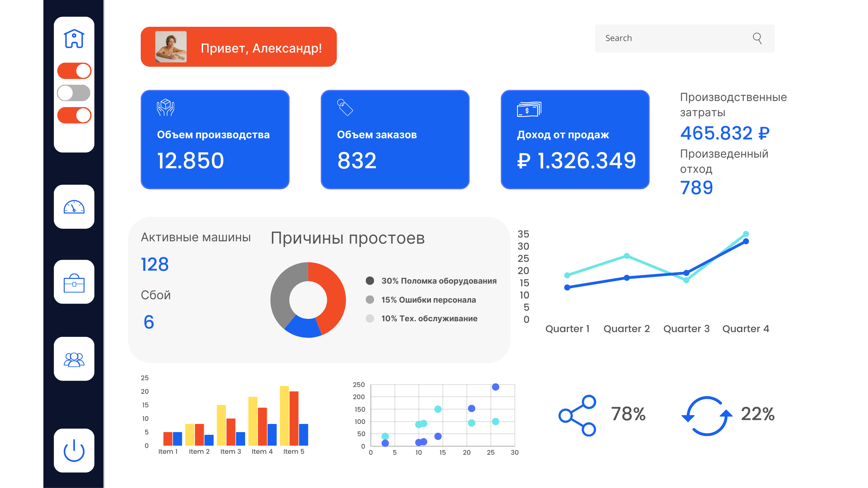Select the briefcase icon in sidebar
Image resolution: width=868 pixels, height=488 pixels.
coord(74,283)
